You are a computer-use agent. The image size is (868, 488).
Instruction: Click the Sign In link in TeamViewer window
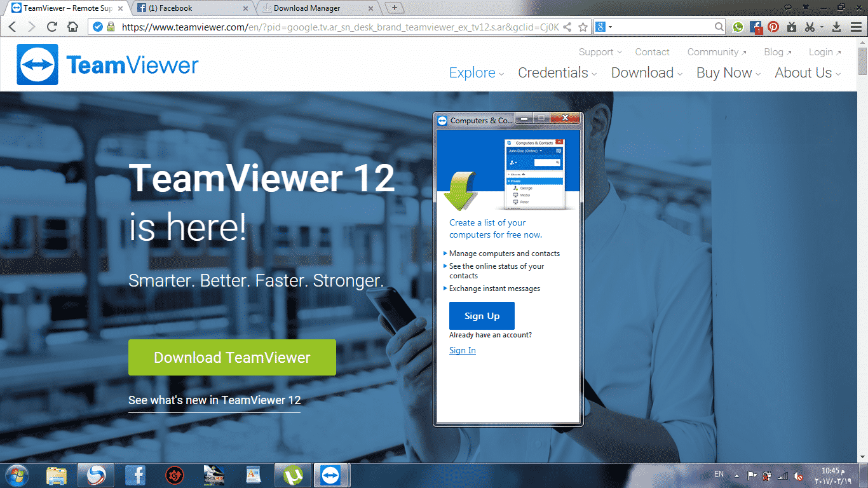point(462,350)
